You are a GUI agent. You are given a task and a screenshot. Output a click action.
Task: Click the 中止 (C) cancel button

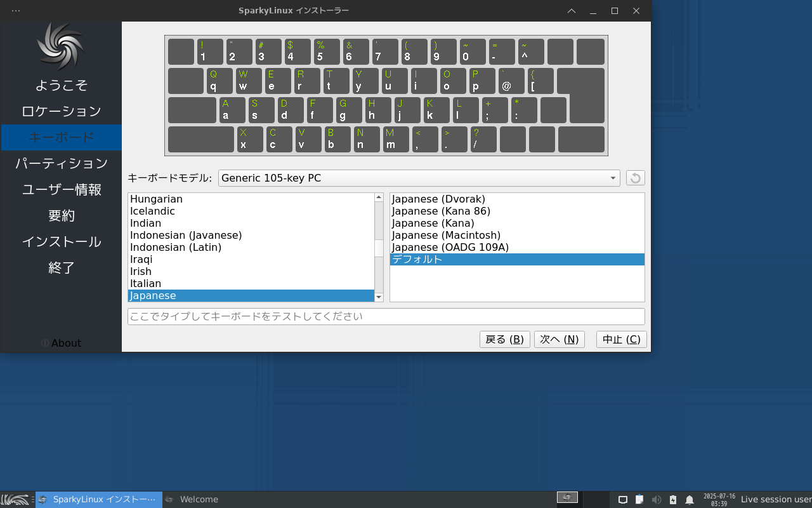(622, 339)
